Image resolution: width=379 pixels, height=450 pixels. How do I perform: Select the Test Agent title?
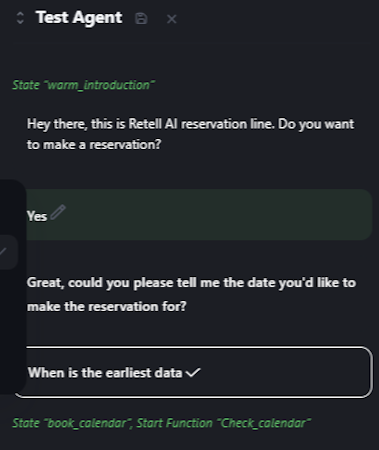coord(79,17)
